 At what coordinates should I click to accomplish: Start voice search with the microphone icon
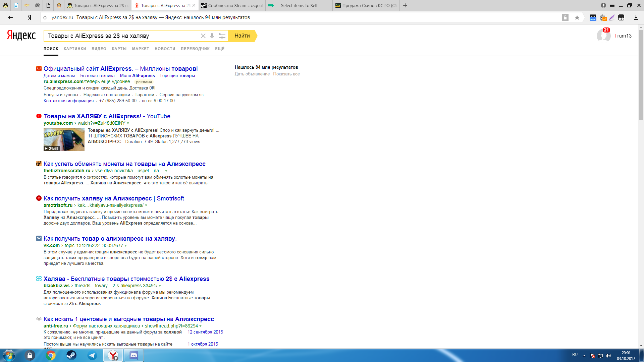click(x=212, y=36)
